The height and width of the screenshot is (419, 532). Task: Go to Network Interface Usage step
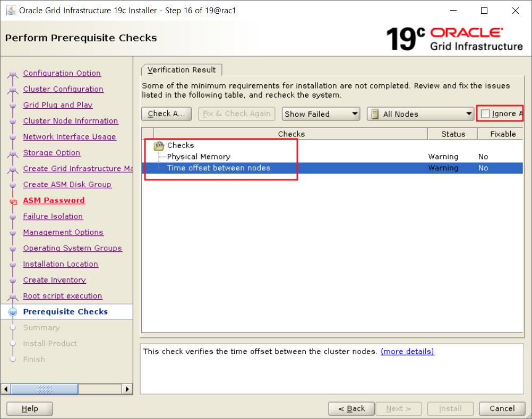pyautogui.click(x=70, y=137)
